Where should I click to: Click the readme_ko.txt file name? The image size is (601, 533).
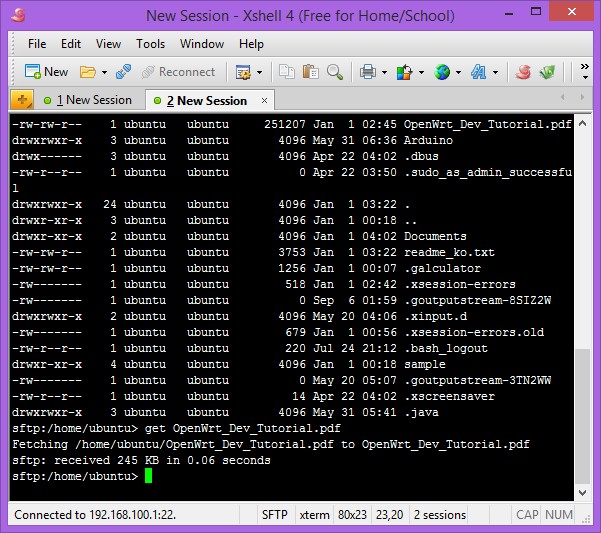[x=449, y=252]
